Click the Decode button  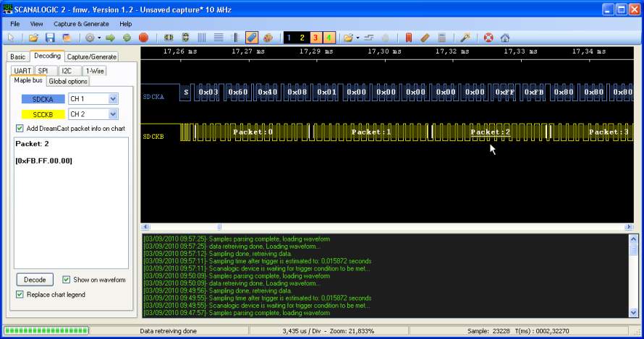click(35, 280)
